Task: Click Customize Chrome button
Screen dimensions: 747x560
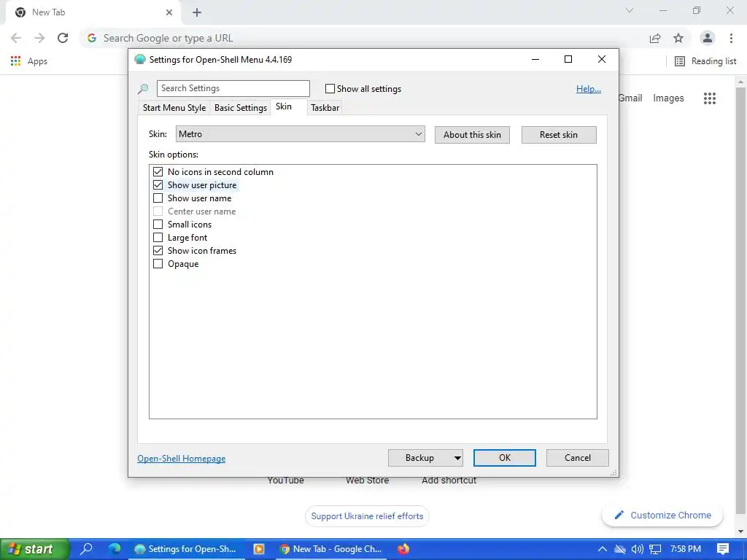Action: pyautogui.click(x=662, y=516)
